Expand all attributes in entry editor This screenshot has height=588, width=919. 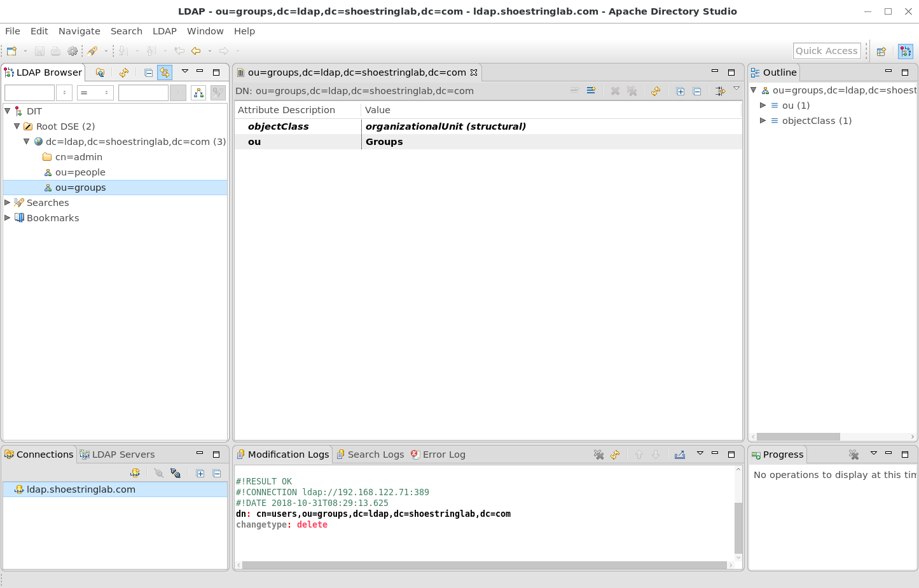pos(681,91)
